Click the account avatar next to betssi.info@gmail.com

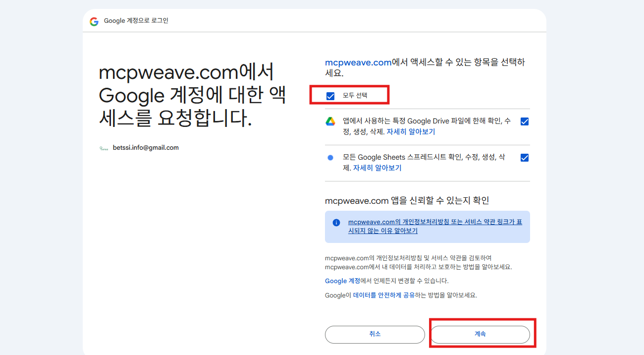(104, 148)
